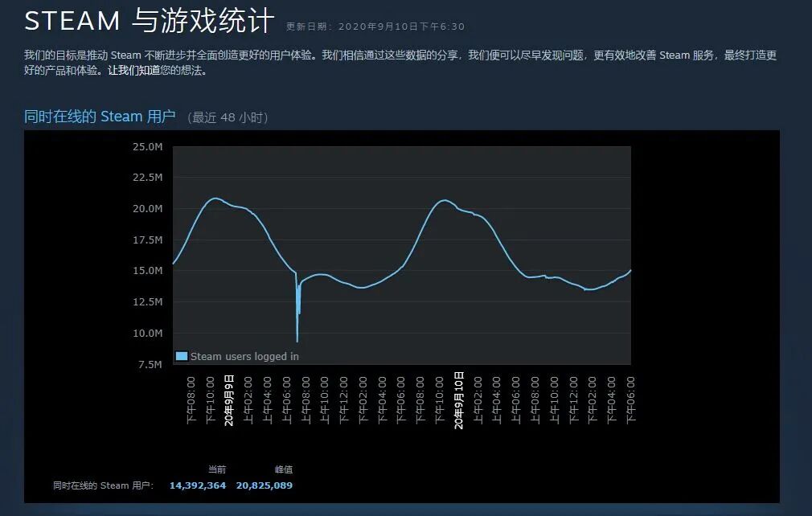The image size is (812, 516).
Task: Click the 17.5M y-axis label
Action: 148,240
